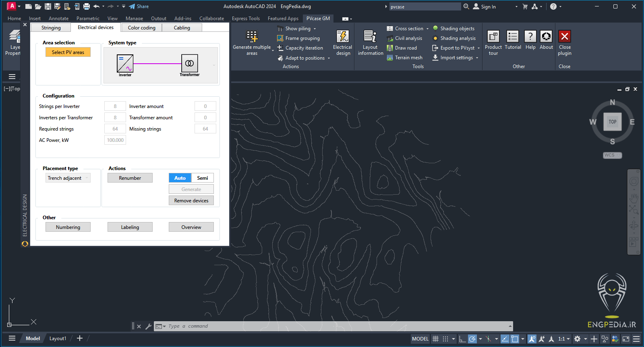Open the Cabling tab
The image size is (644, 347).
click(182, 28)
